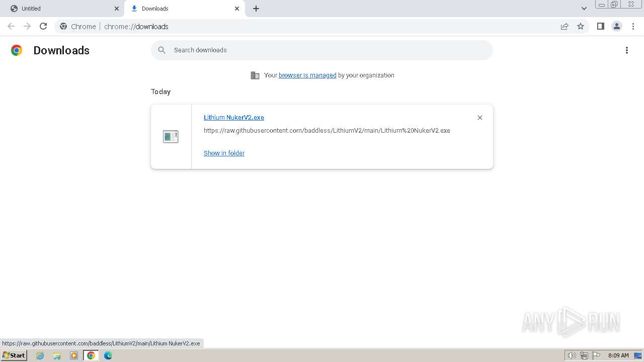The image size is (644, 362).
Task: Open Chrome's three-dot menu in toolbar
Action: [633, 26]
